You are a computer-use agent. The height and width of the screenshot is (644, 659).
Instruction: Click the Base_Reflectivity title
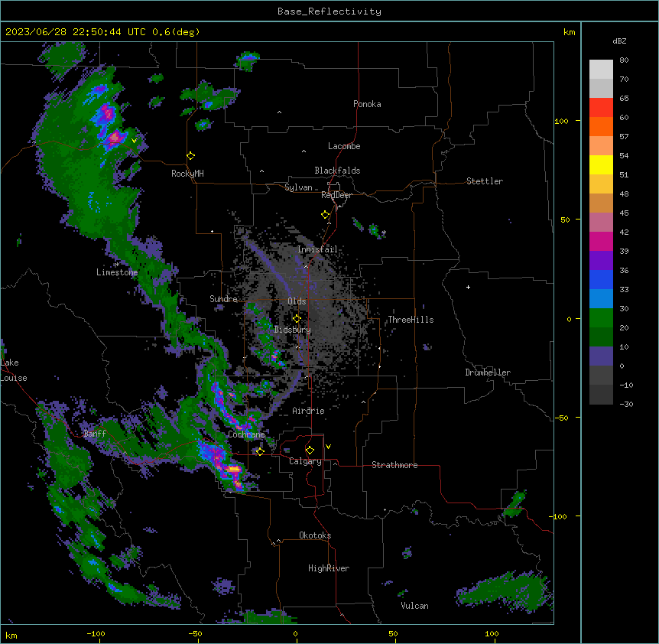click(329, 11)
